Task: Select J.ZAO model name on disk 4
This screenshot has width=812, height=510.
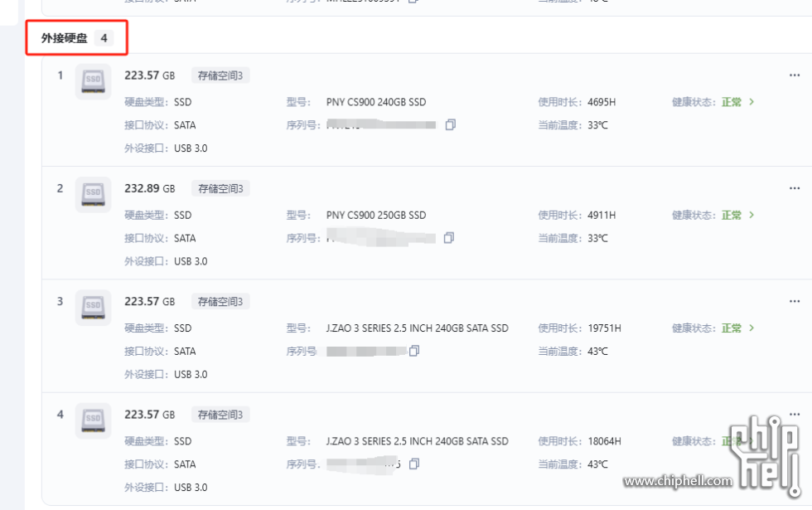Action: click(418, 441)
